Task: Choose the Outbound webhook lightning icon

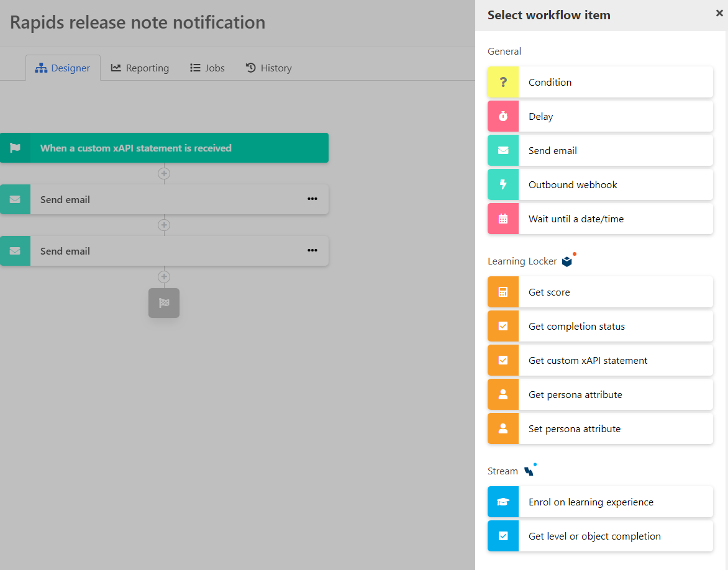Action: (x=503, y=184)
